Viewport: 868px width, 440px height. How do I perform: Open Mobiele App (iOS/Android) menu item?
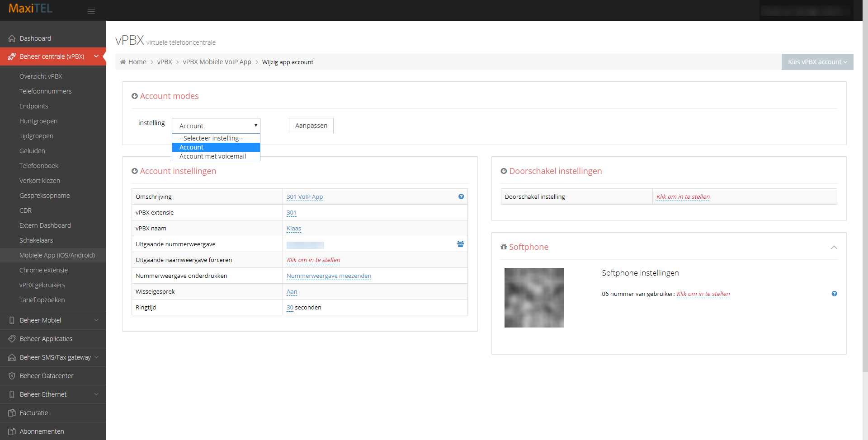(57, 255)
